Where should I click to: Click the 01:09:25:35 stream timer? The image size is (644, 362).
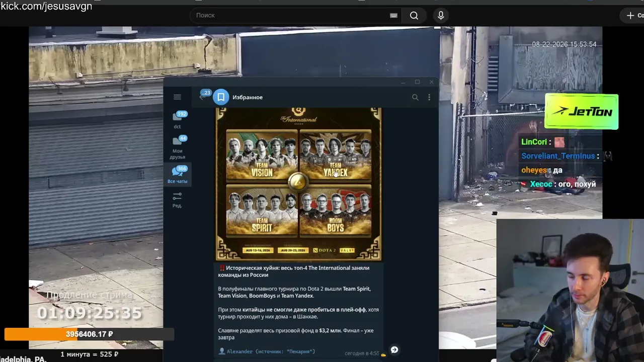90,313
